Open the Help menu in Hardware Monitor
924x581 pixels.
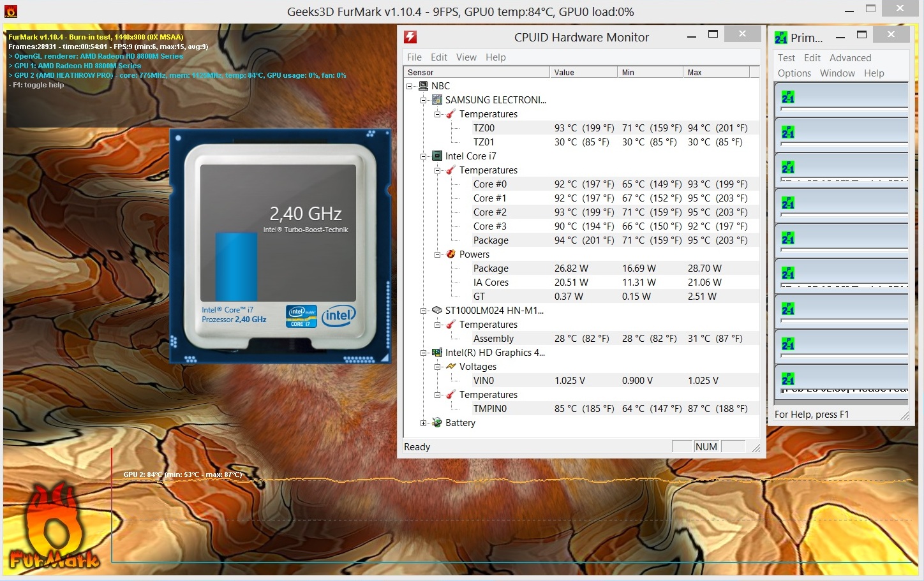click(x=496, y=57)
